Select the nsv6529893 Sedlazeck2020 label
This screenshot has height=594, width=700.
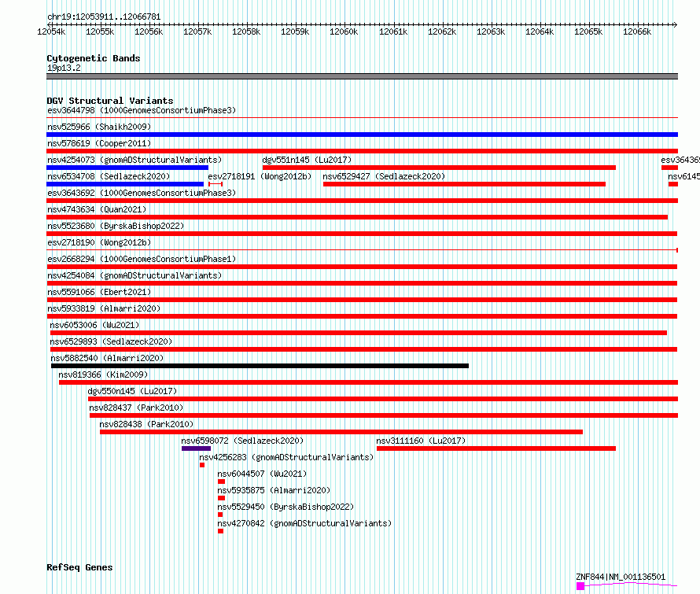(x=111, y=341)
